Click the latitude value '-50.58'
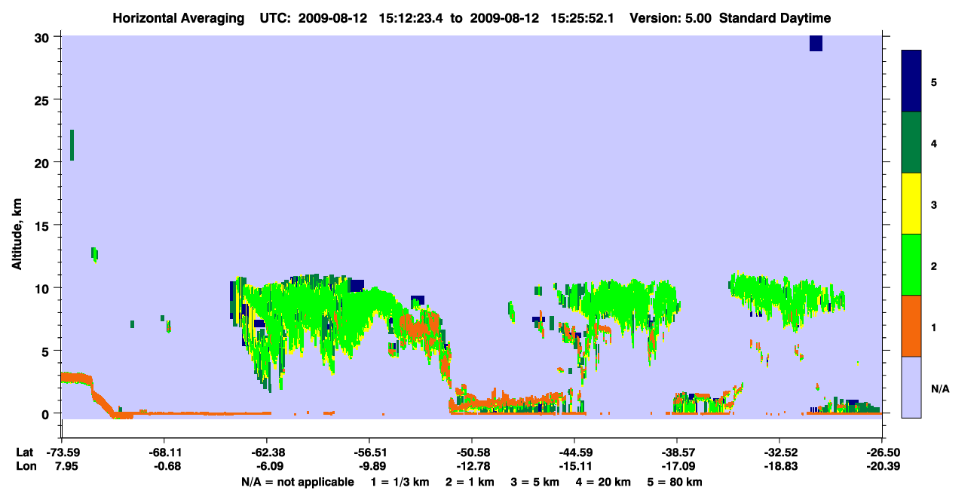This screenshot has width=980, height=503. pyautogui.click(x=472, y=452)
